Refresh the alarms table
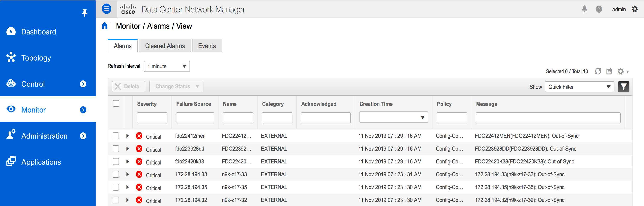The width and height of the screenshot is (644, 206). pyautogui.click(x=598, y=71)
